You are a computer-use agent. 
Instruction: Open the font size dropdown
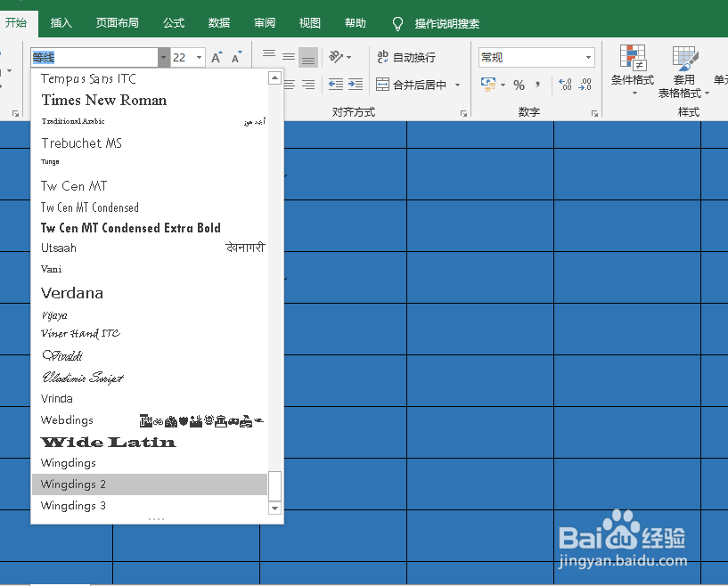198,57
